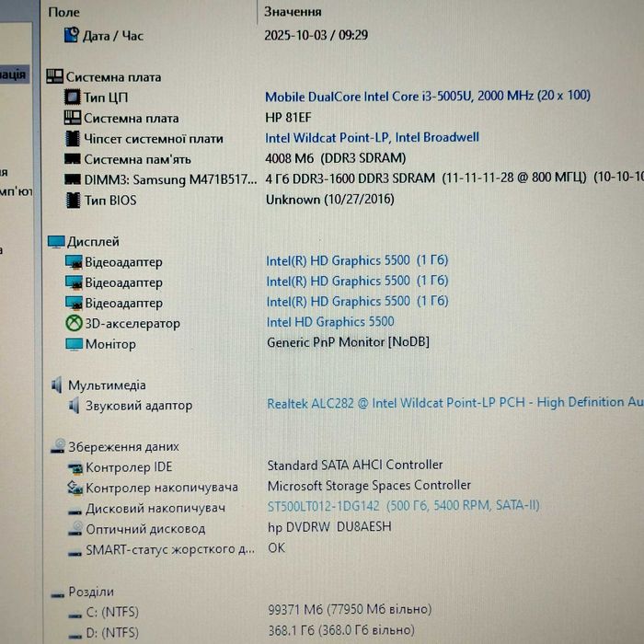Select the Оптичний дисковод label
The image size is (644, 644).
(145, 529)
